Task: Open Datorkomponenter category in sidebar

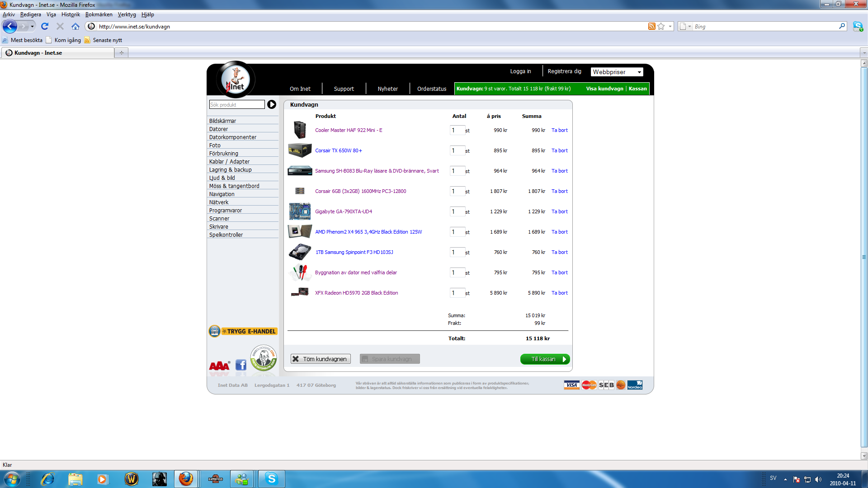Action: 232,137
